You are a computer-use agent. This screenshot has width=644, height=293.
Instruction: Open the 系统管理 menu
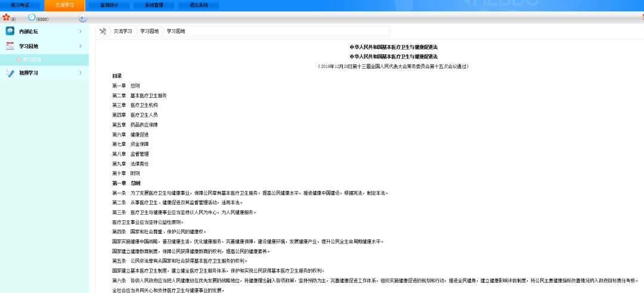[x=154, y=5]
